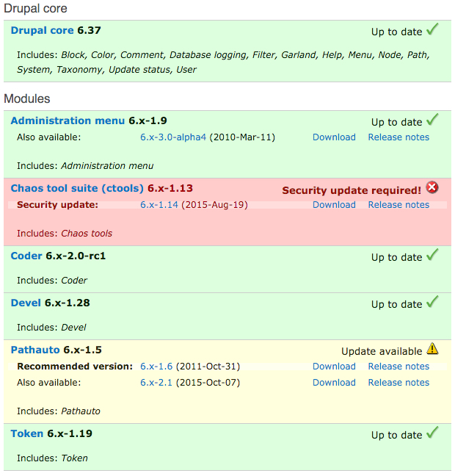This screenshot has width=455, height=476.
Task: Download ctools security update 6.x-1.14
Action: pos(334,205)
